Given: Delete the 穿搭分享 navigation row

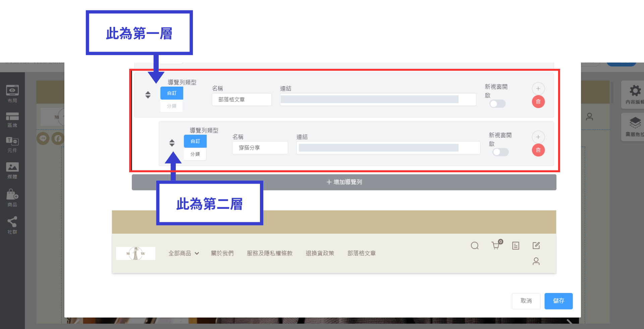Looking at the screenshot, I should [x=538, y=150].
